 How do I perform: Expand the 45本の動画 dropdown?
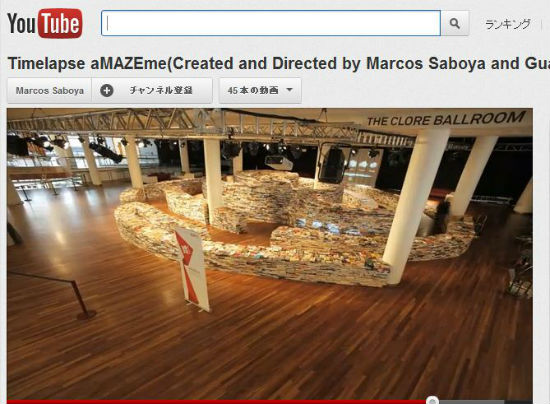[x=260, y=90]
